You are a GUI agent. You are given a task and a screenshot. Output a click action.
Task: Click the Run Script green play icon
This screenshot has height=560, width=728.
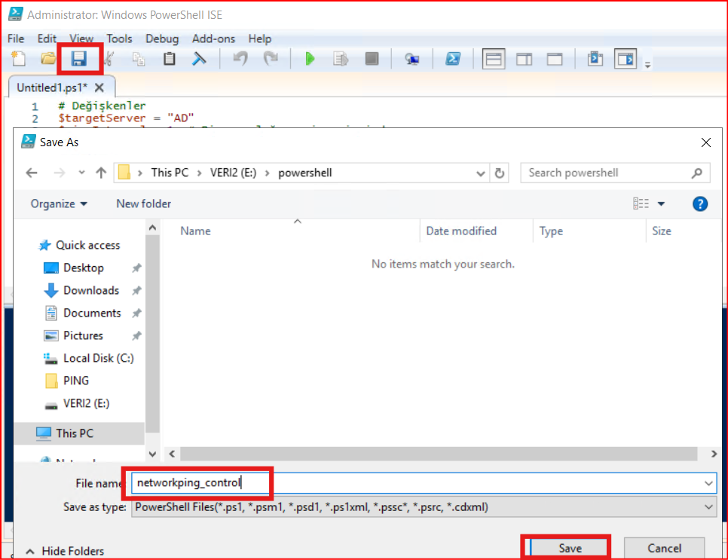[x=310, y=59]
